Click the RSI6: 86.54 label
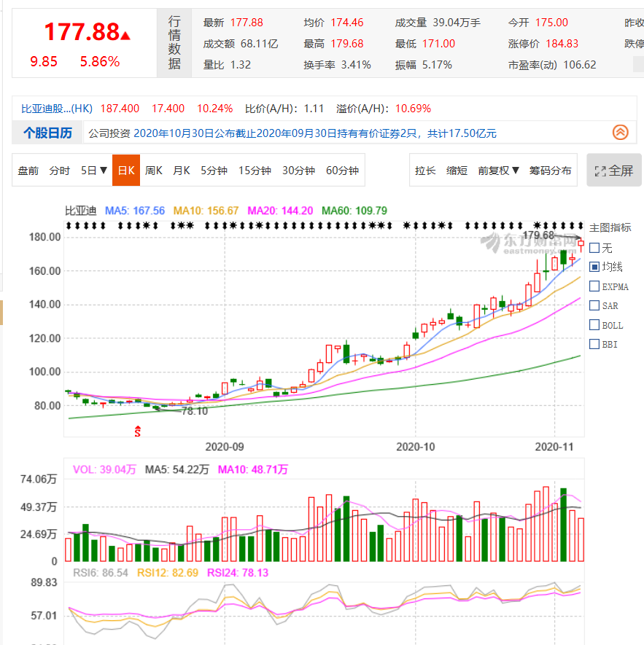The image size is (644, 645). (101, 573)
